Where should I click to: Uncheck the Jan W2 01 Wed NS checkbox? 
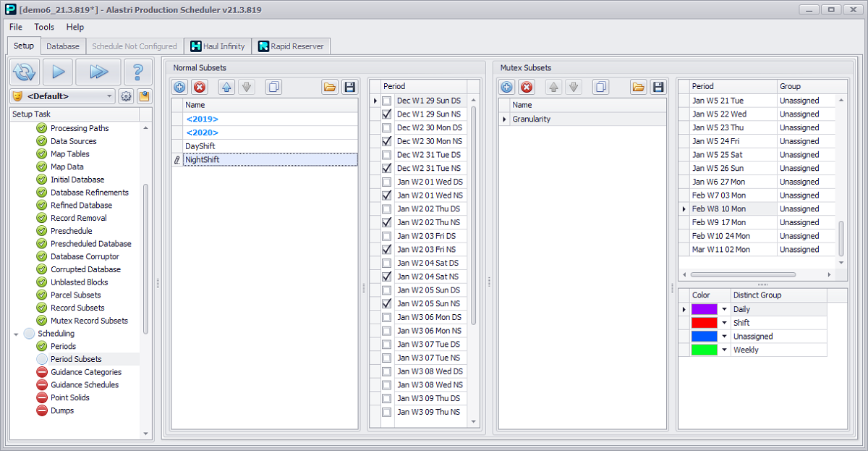(x=387, y=195)
